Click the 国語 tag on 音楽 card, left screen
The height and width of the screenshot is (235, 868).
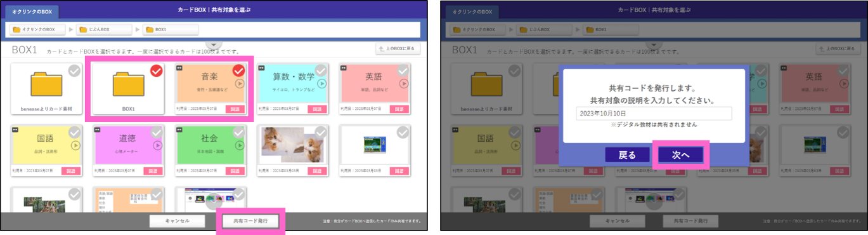pyautogui.click(x=235, y=109)
